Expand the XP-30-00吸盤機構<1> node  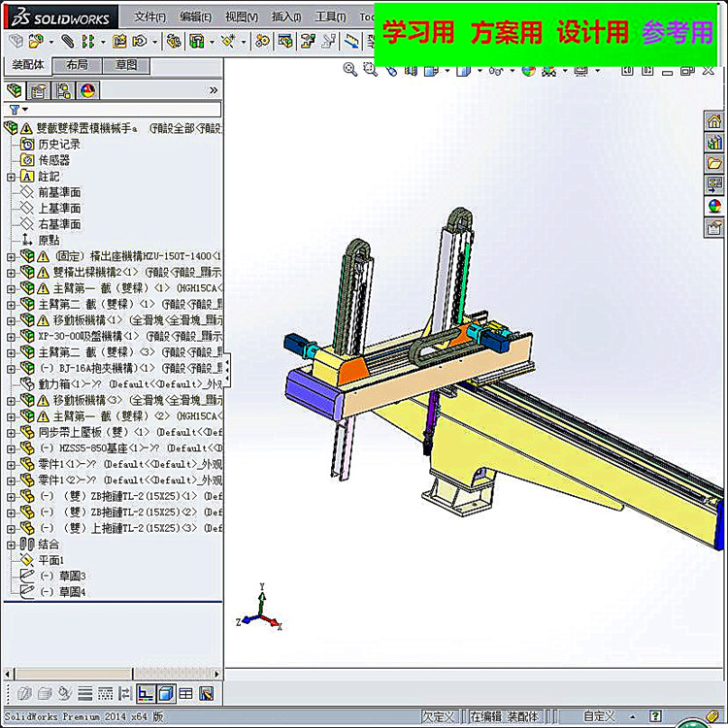[x=11, y=336]
